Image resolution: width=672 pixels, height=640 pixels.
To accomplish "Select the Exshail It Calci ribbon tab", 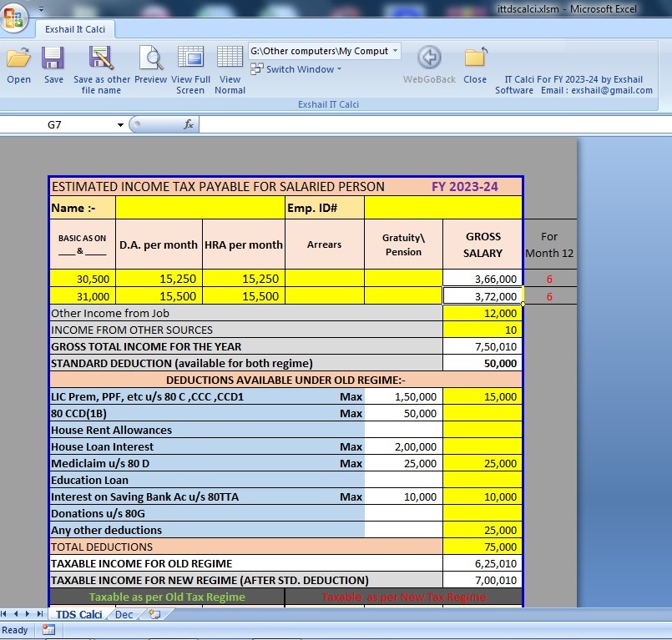I will (75, 29).
